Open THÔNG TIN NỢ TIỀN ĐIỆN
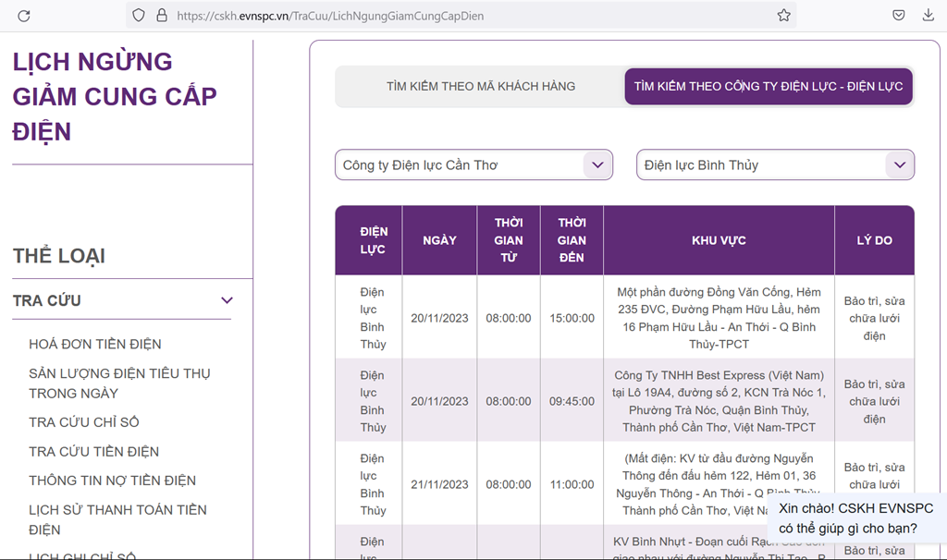Image resolution: width=947 pixels, height=560 pixels. pos(112,481)
